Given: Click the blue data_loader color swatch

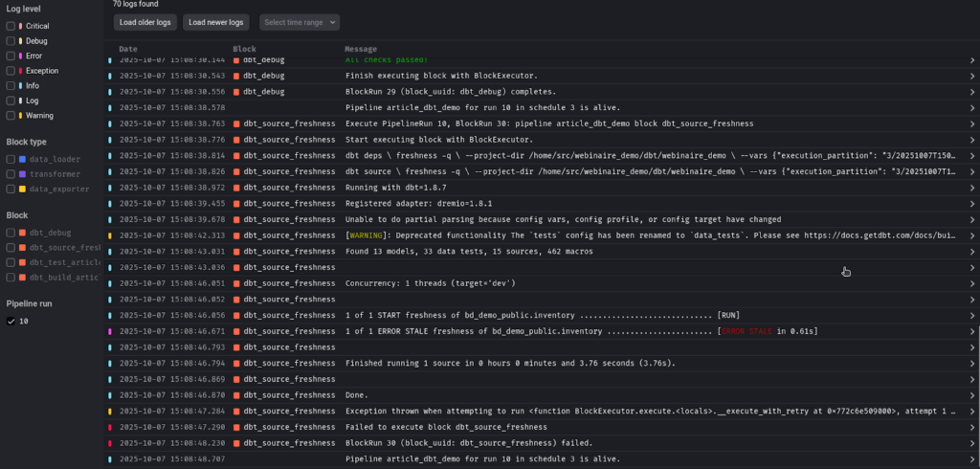Looking at the screenshot, I should click(21, 159).
